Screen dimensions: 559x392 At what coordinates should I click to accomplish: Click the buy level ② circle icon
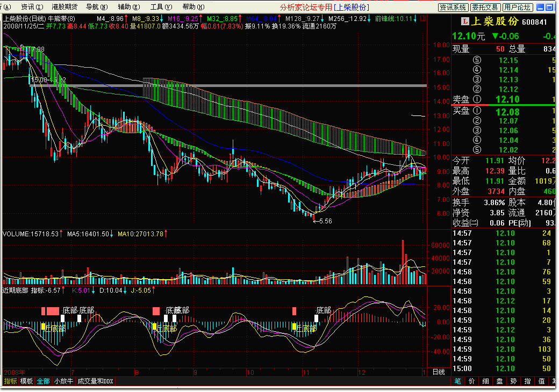click(x=477, y=121)
